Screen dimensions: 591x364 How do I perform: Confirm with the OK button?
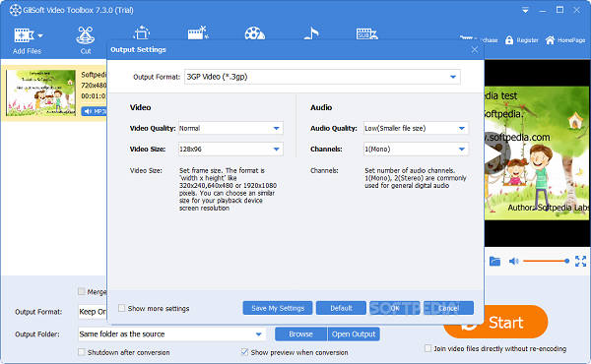point(395,308)
